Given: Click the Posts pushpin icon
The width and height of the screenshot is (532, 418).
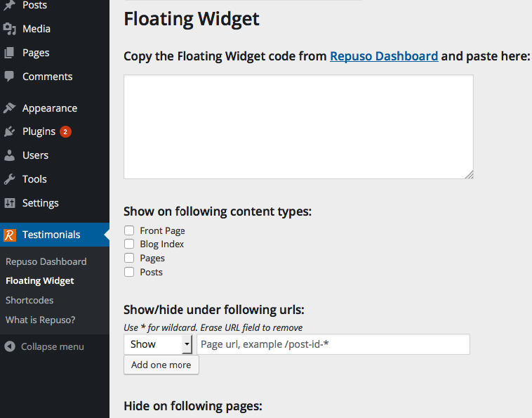Looking at the screenshot, I should click(x=10, y=5).
